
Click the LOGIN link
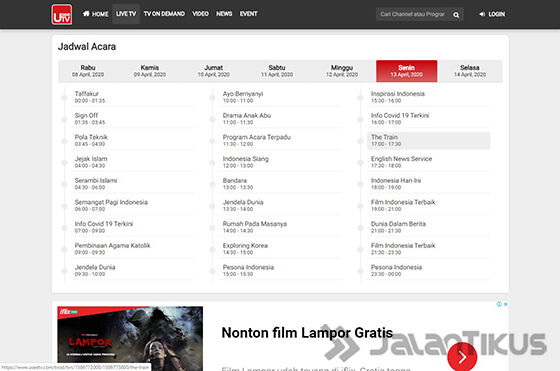coord(496,14)
